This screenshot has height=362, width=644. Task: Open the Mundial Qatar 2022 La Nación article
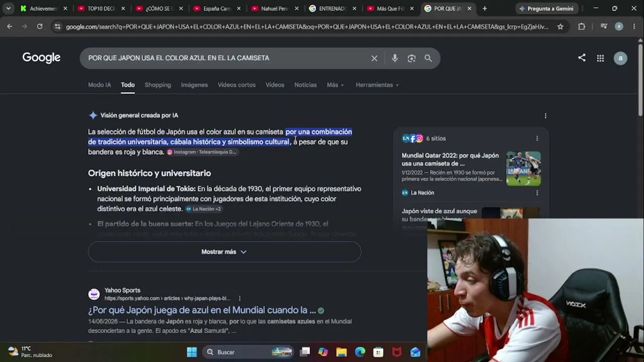click(x=450, y=159)
